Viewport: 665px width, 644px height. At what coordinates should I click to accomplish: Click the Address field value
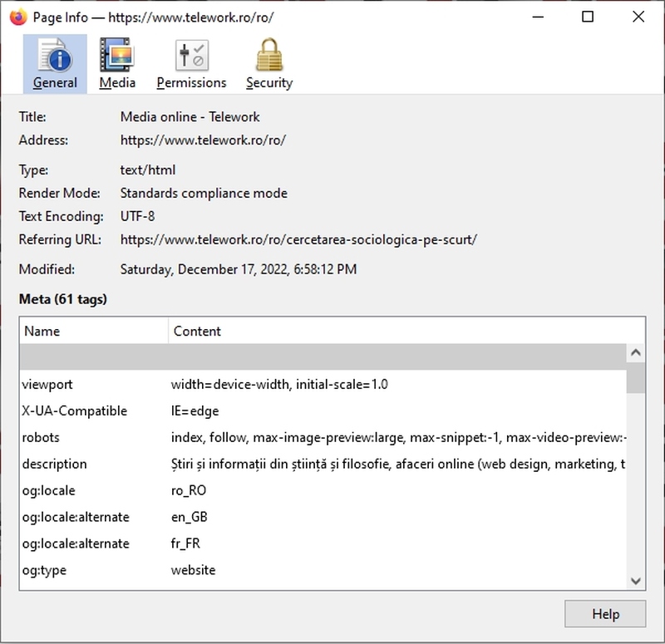coord(203,140)
